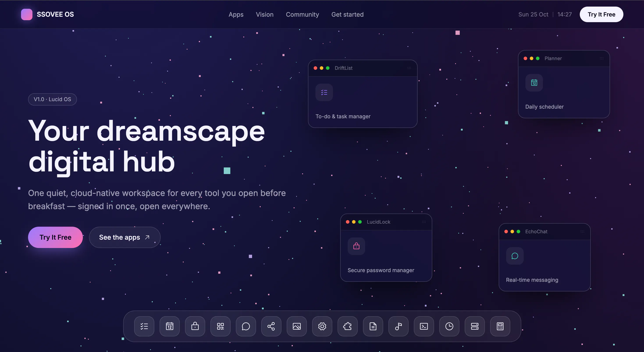644x352 pixels.
Task: Click the white Try It Free header button
Action: (x=601, y=14)
